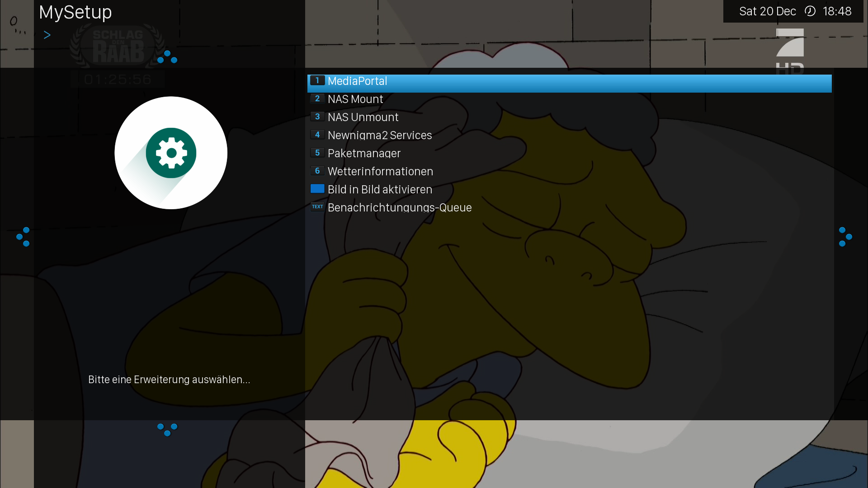Choose NAS Unmount from the list
The width and height of the screenshot is (868, 488).
click(363, 117)
